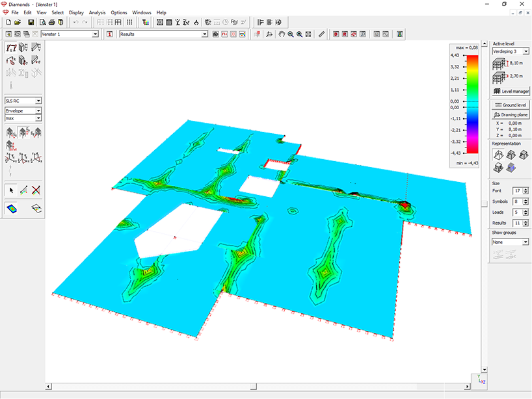Create a new file with the blank page icon
Screen dimensions: 532x399
pos(8,22)
